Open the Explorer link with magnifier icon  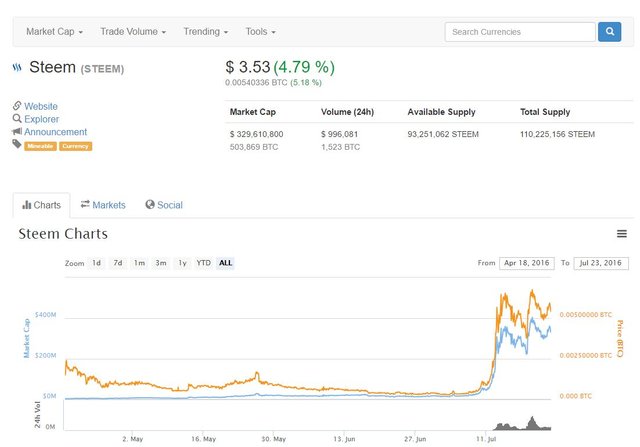41,119
